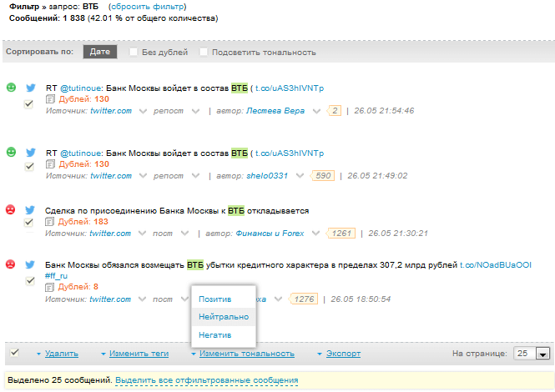
Task: Click duplicates document icon beside Дублей: 130, Лестева Вера
Action: [x=50, y=99]
